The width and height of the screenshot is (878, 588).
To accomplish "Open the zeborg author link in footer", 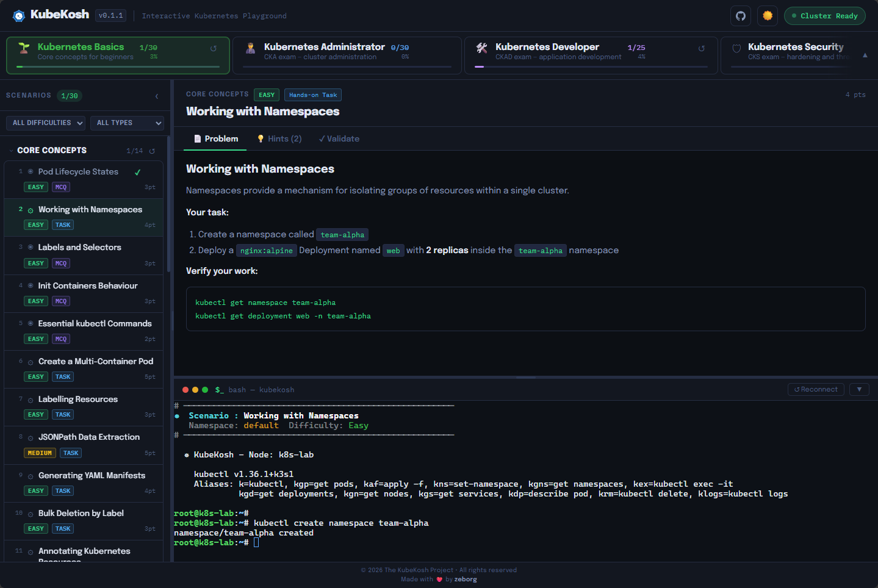I will tap(466, 579).
